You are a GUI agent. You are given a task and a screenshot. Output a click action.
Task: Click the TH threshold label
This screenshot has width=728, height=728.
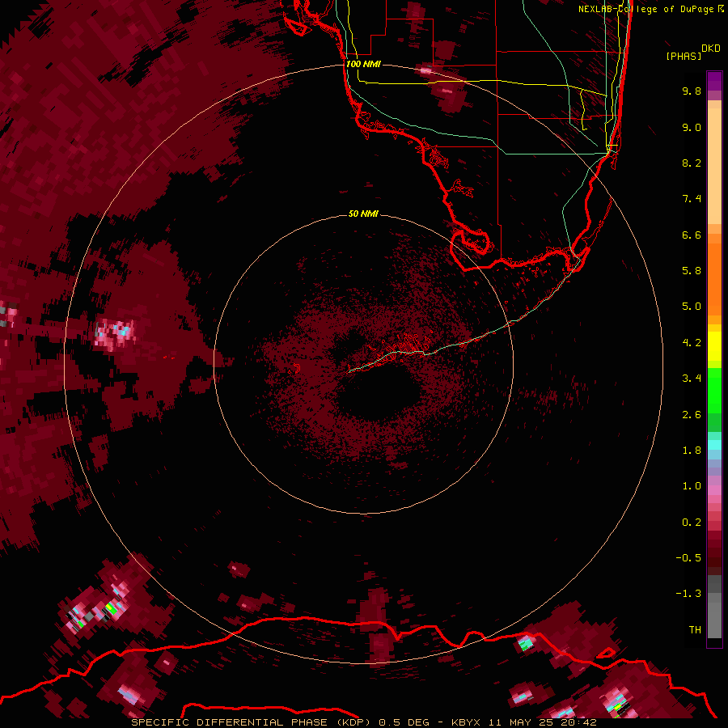[x=695, y=630]
